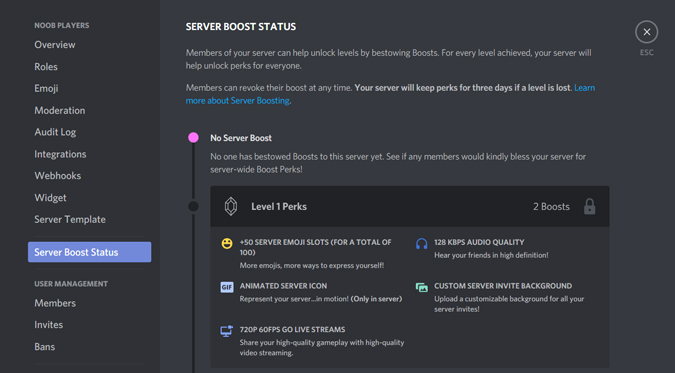Click '720P 60FPS GO LIVE STREAMS' perk title
Viewport: 675px width, 373px height.
pyautogui.click(x=292, y=329)
